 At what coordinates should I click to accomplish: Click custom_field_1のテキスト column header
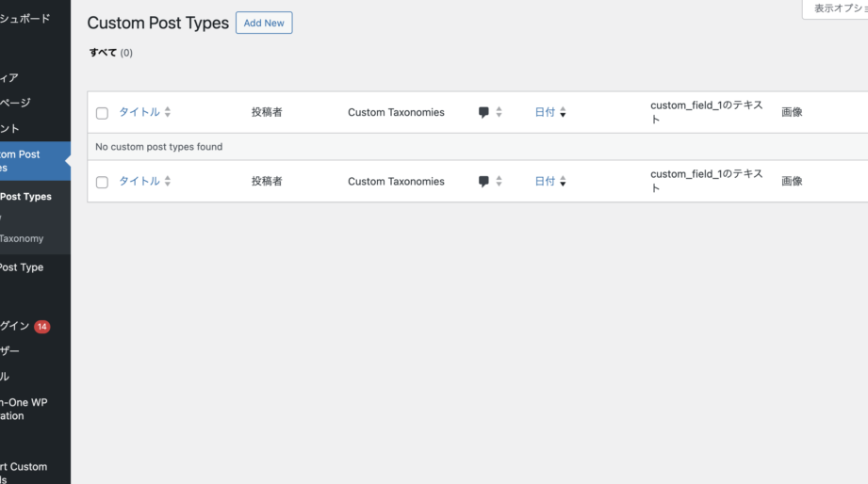coord(706,112)
